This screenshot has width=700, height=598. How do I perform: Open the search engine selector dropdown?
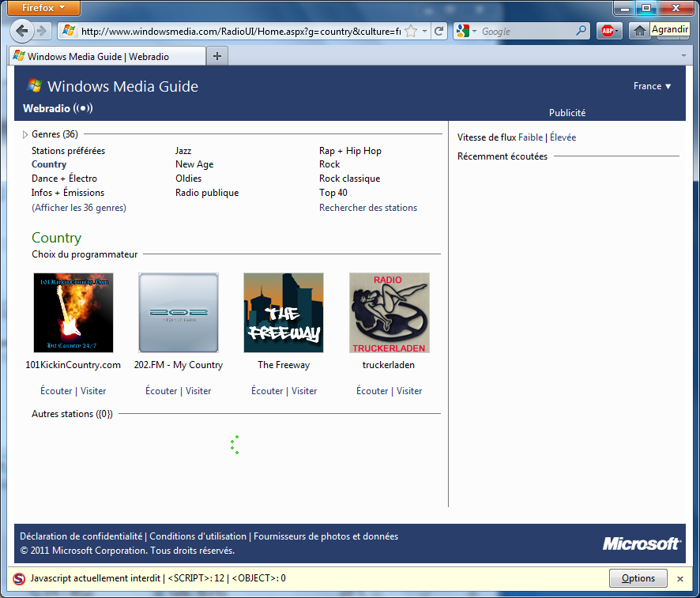466,31
